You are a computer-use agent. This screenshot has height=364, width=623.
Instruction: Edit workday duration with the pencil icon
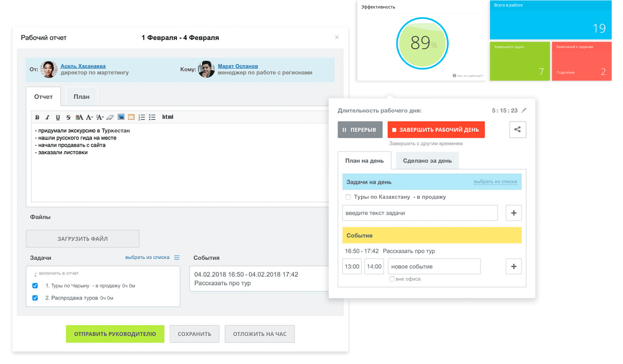pos(524,110)
